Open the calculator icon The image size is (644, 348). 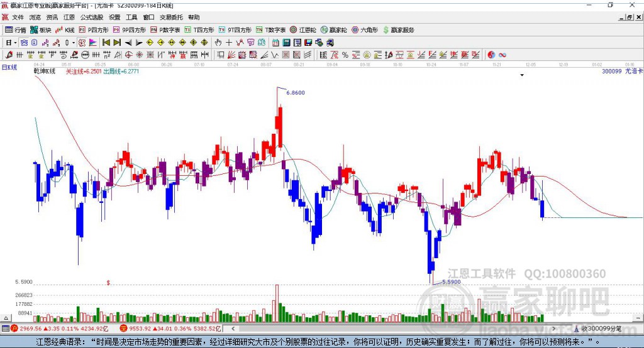pyautogui.click(x=287, y=43)
